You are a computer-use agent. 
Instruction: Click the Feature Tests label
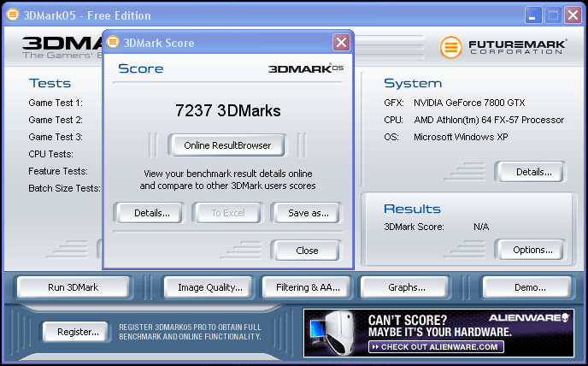pos(58,171)
